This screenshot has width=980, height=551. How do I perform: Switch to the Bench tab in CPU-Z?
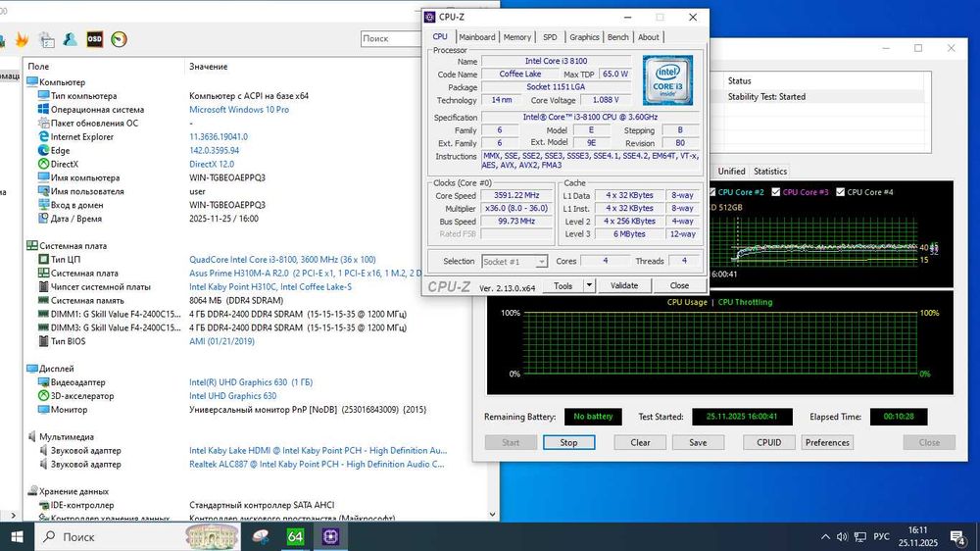[x=618, y=37]
